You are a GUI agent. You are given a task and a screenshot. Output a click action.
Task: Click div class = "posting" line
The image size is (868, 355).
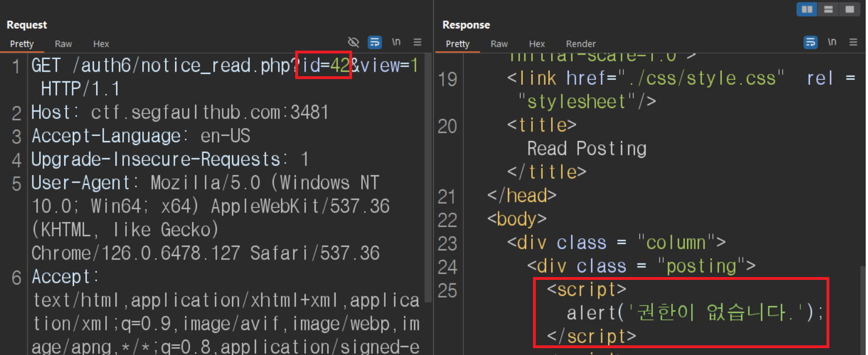[641, 266]
